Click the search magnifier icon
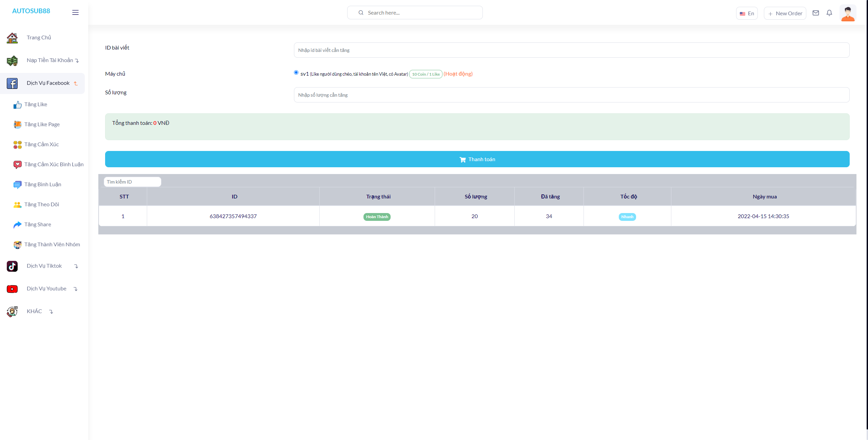 coord(361,13)
